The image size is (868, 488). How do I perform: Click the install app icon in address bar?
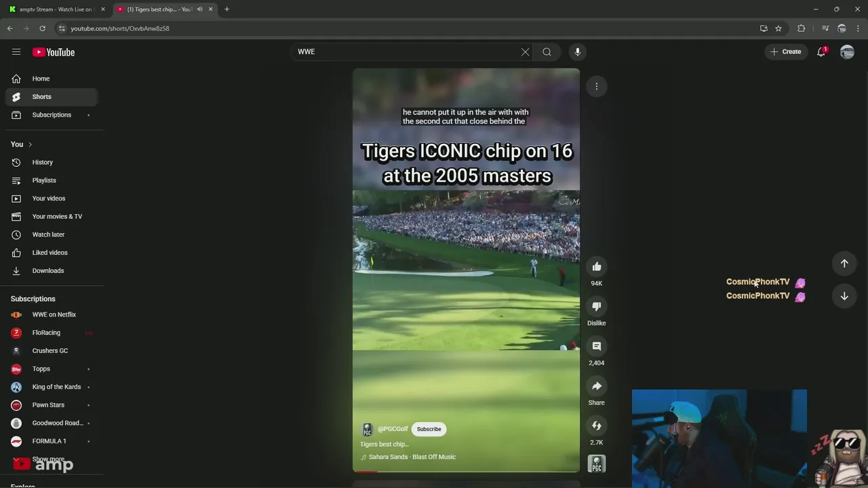[x=764, y=28]
